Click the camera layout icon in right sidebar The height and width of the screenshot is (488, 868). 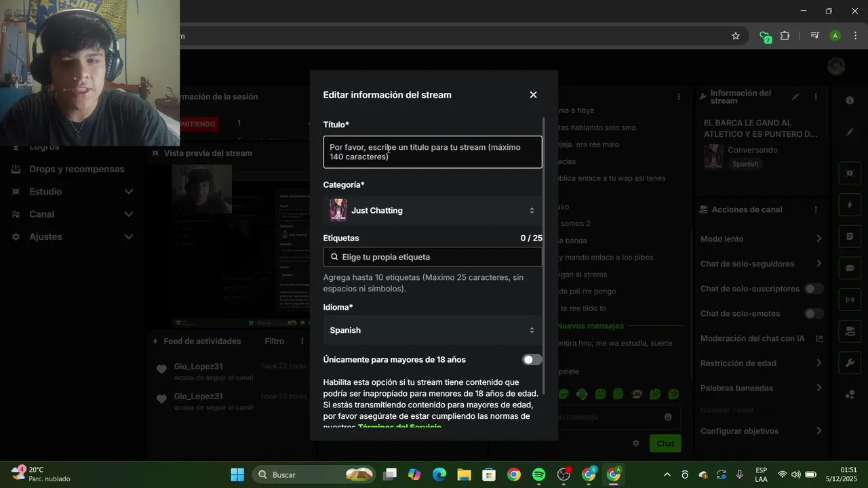[x=850, y=331]
